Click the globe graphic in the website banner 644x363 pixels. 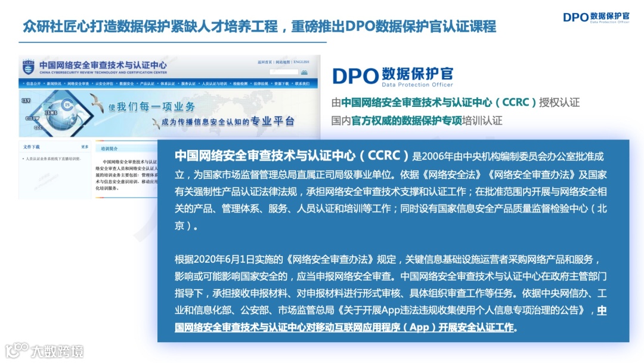(63, 115)
